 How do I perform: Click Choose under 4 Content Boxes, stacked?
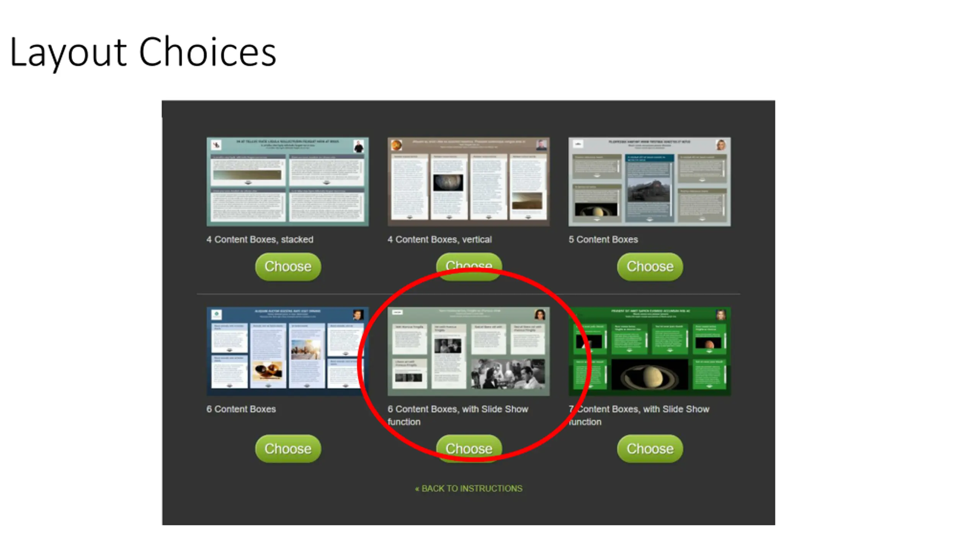point(288,266)
